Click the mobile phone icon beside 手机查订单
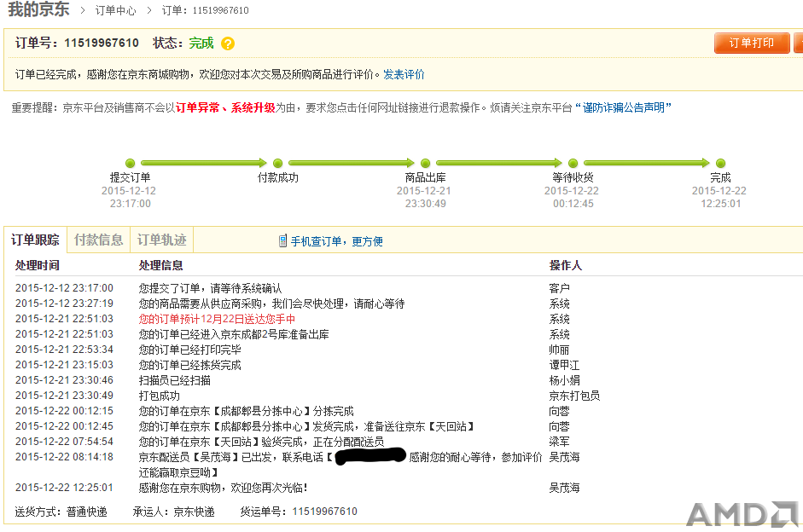 pos(282,241)
